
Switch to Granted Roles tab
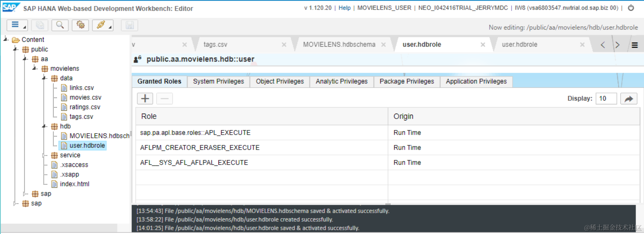coord(159,82)
